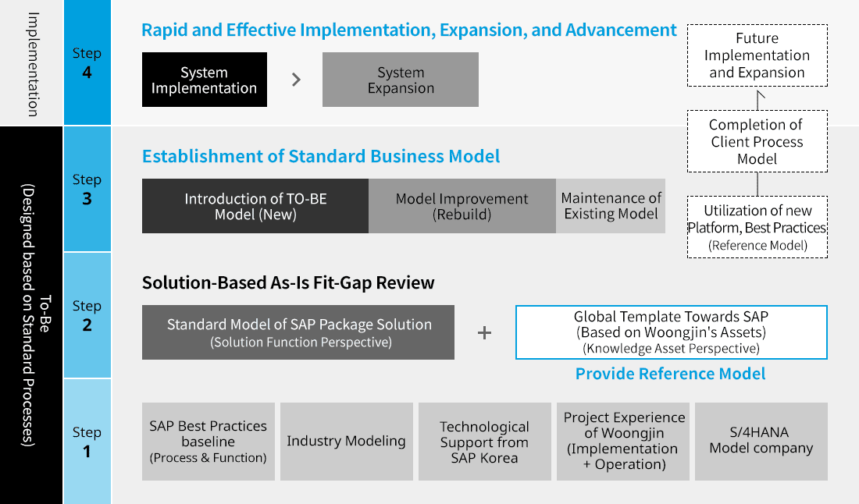The image size is (859, 504).
Task: Select the Step 3 tab
Action: coord(87,189)
